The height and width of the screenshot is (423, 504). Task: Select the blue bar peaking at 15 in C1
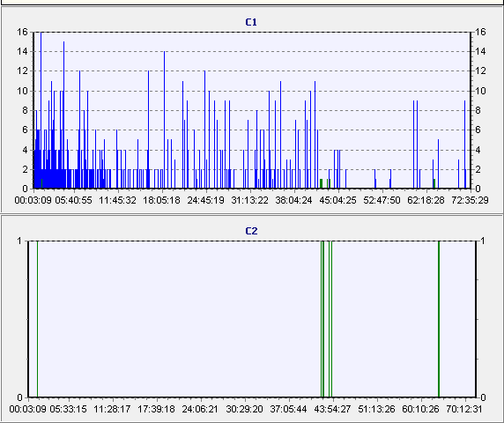63,115
